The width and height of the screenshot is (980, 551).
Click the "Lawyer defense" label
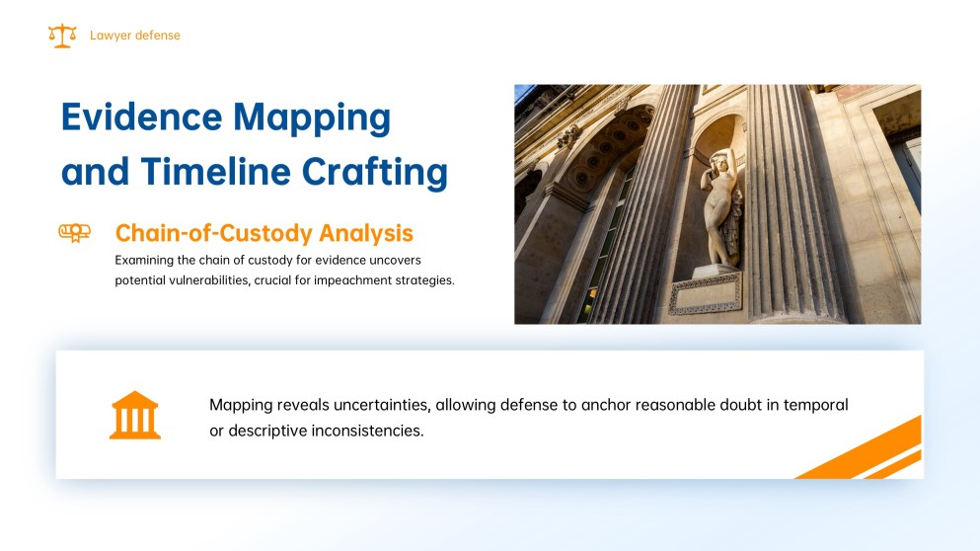point(134,36)
